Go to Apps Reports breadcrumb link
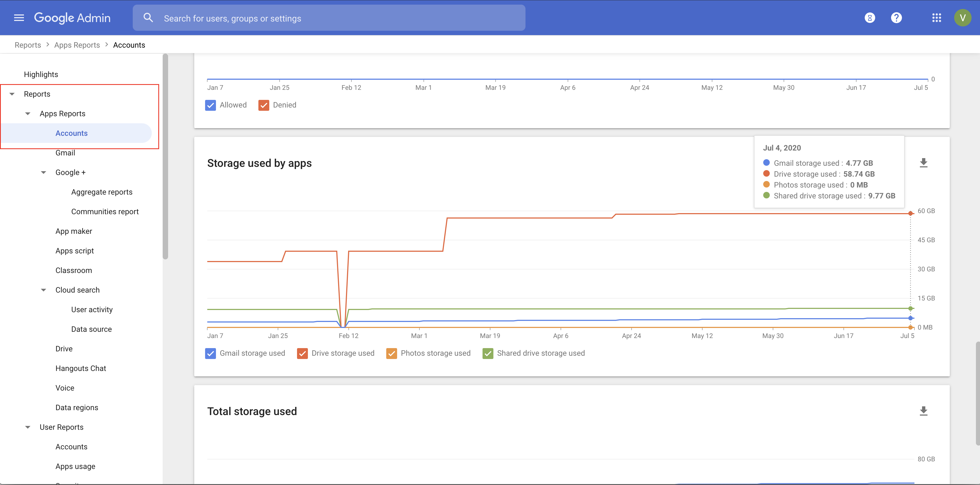This screenshot has height=485, width=980. click(x=77, y=45)
